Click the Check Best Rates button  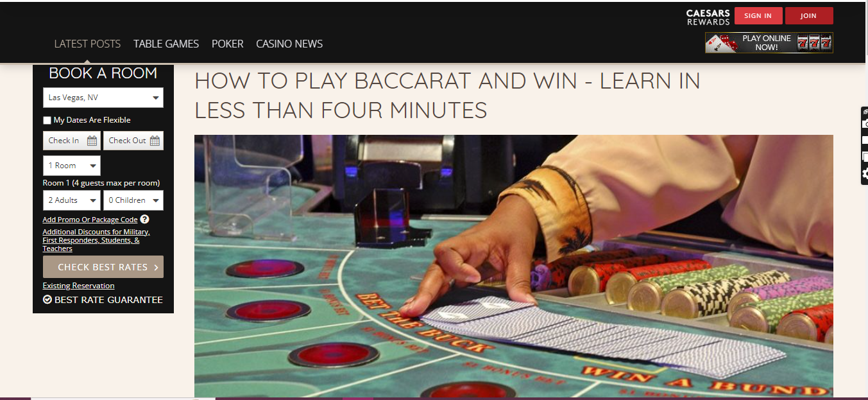tap(103, 267)
